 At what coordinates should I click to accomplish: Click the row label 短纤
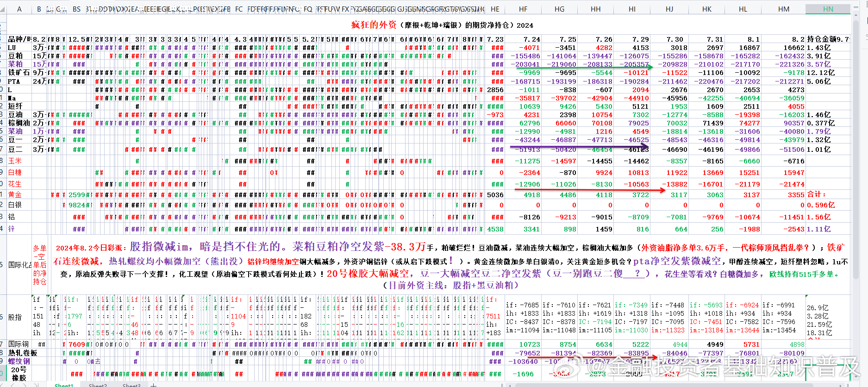click(15, 106)
